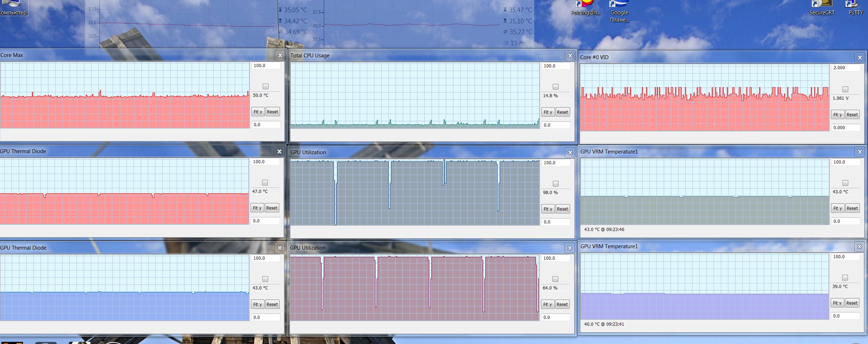Open the Google Earth desktop shortcut
The image size is (868, 344).
point(619,11)
